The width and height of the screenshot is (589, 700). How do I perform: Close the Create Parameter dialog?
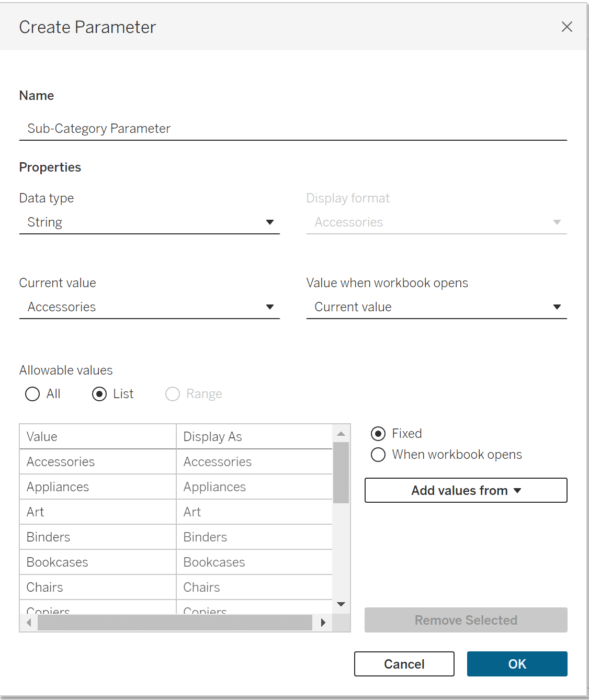[567, 27]
